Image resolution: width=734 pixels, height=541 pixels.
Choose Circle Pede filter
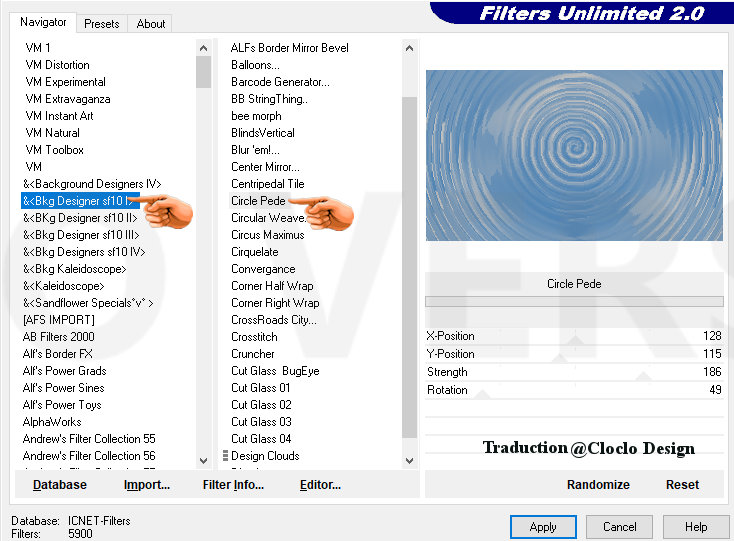[x=258, y=201]
